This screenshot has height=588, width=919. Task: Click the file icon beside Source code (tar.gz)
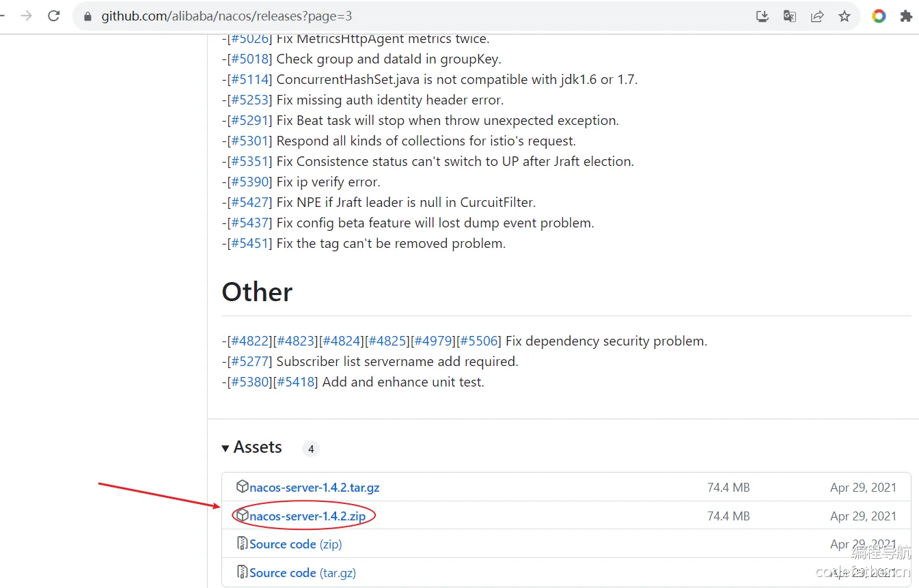pos(242,572)
